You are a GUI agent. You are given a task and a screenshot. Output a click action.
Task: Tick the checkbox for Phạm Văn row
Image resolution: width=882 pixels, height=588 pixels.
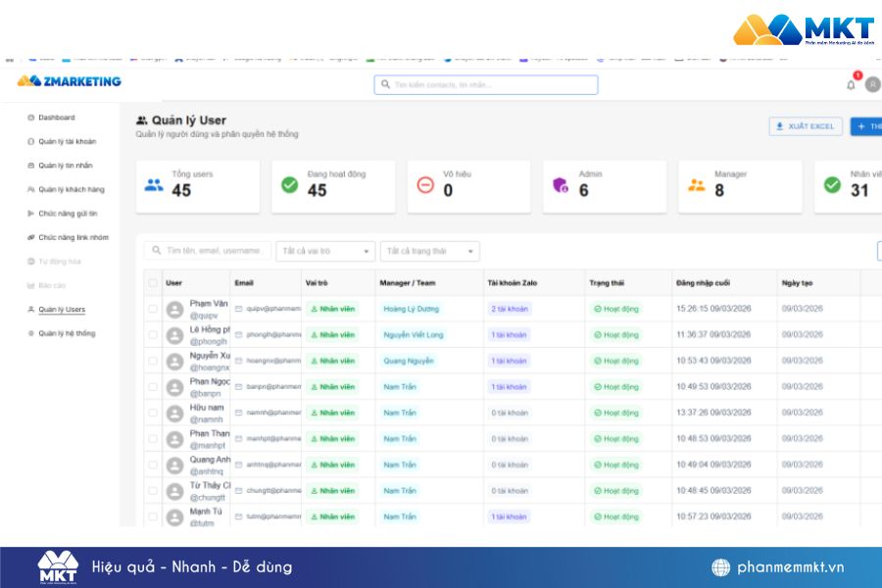pos(153,309)
